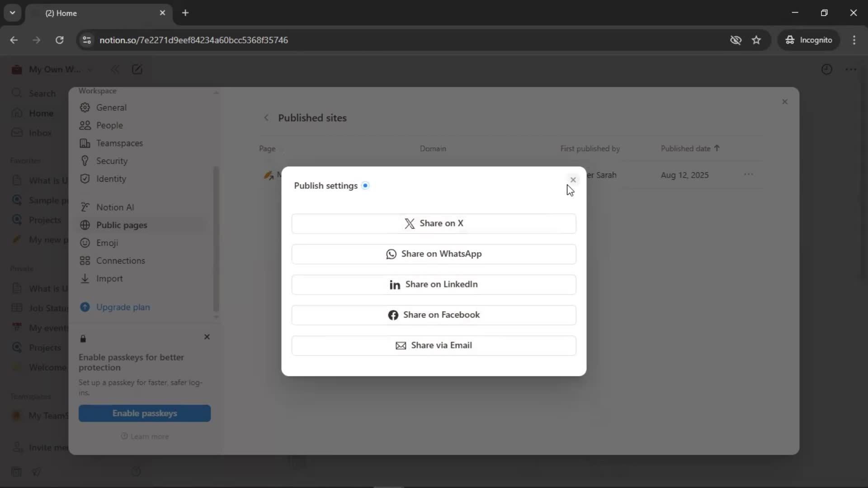Share the page on WhatsApp

click(x=434, y=254)
